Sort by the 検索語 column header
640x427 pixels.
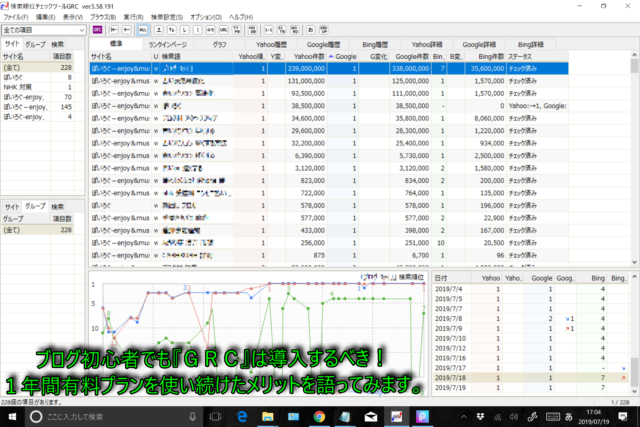196,56
